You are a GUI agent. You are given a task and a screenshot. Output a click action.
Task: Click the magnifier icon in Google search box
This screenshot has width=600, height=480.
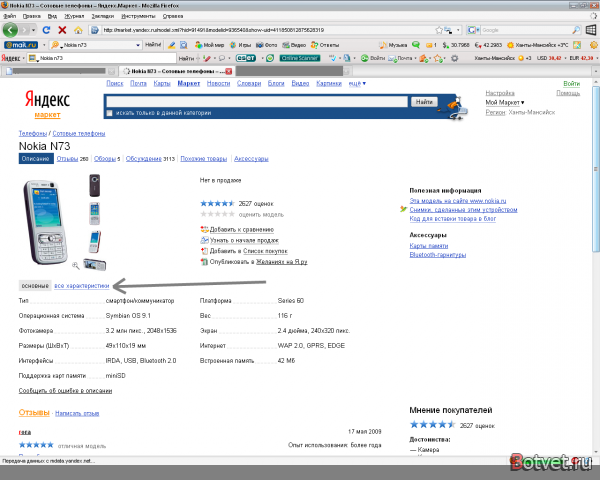point(576,30)
